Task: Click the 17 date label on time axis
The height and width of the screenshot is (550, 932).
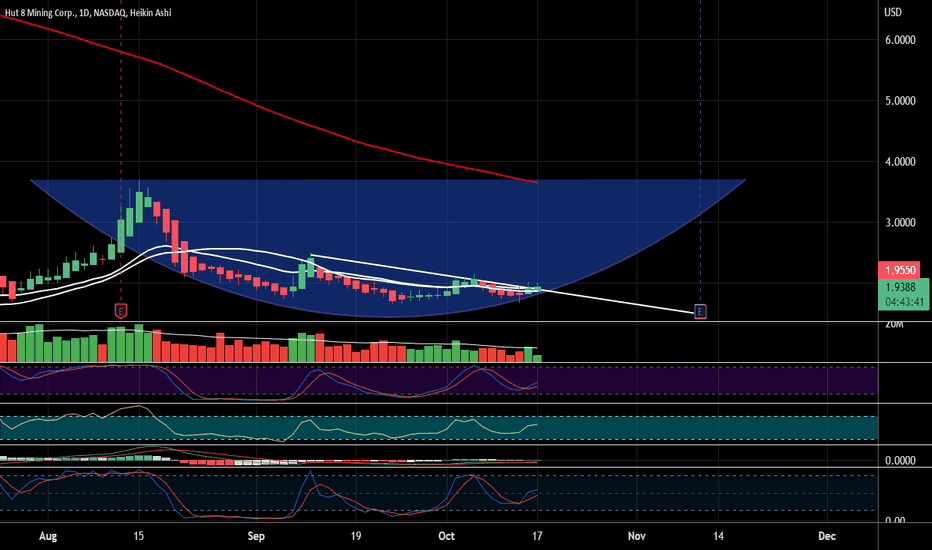Action: (x=537, y=536)
